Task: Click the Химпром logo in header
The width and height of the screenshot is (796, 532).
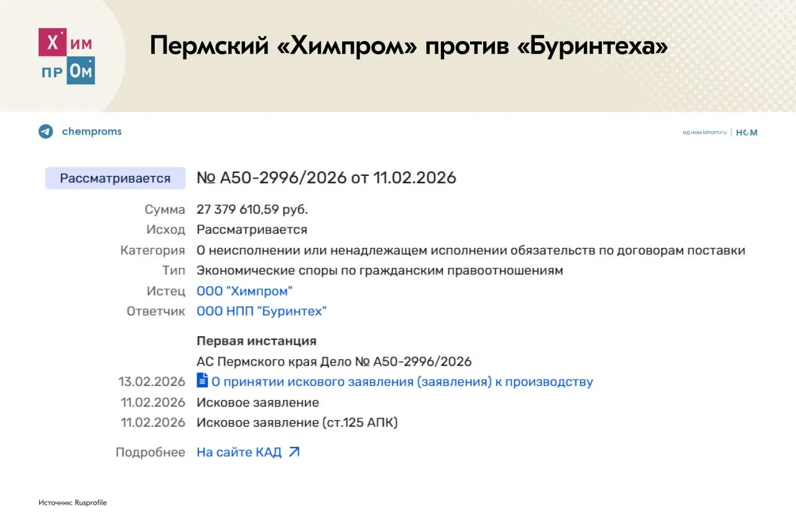Action: point(67,56)
